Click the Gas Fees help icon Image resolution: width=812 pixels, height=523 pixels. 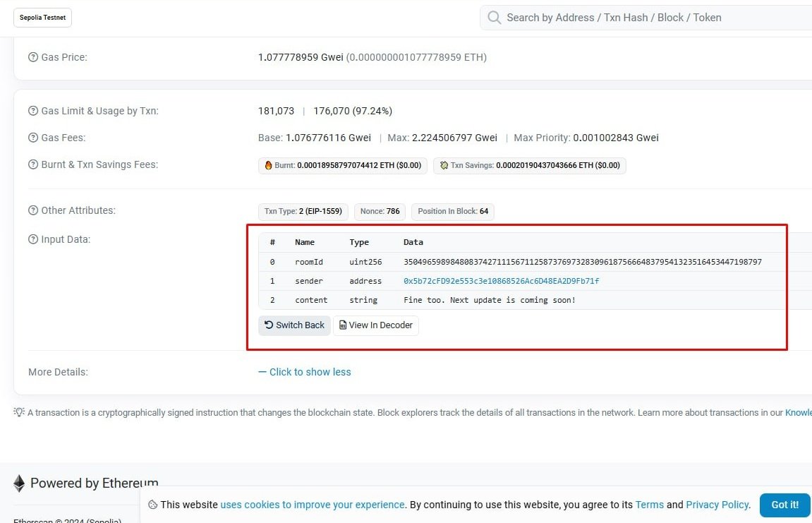pos(33,138)
